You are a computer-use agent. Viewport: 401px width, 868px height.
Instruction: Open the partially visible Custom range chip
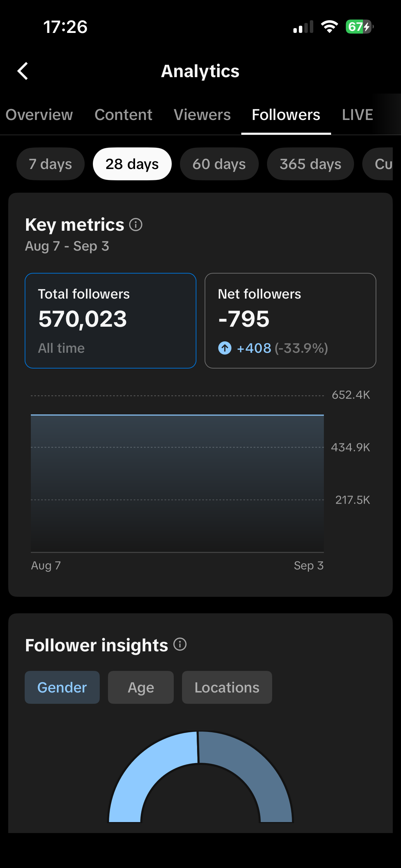378,164
